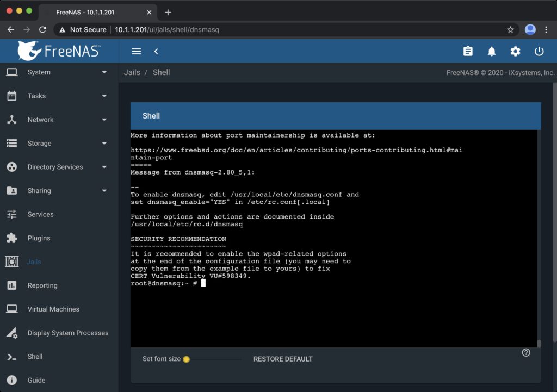Click the browser address bar URL

click(167, 30)
